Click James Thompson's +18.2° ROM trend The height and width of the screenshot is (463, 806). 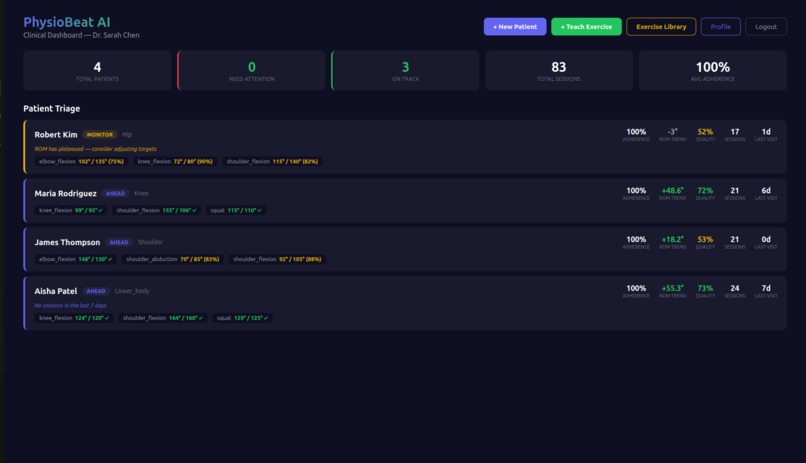pyautogui.click(x=672, y=239)
